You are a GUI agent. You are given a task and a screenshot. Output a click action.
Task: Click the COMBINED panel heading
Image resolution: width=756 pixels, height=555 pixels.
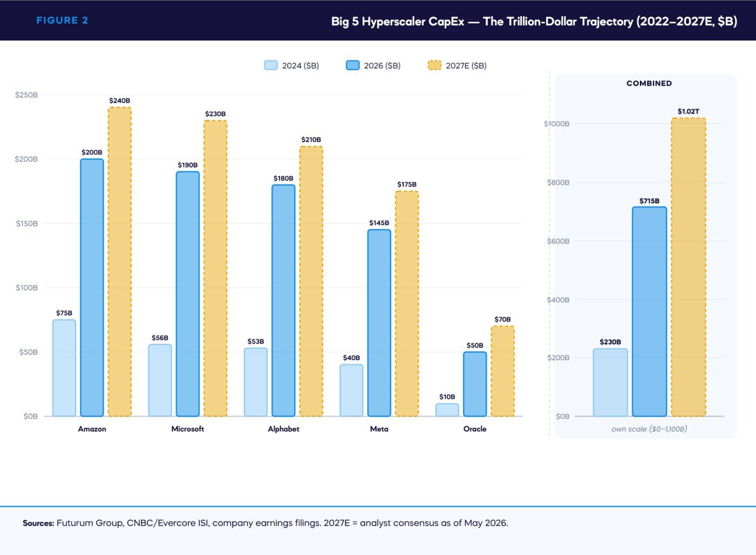649,83
